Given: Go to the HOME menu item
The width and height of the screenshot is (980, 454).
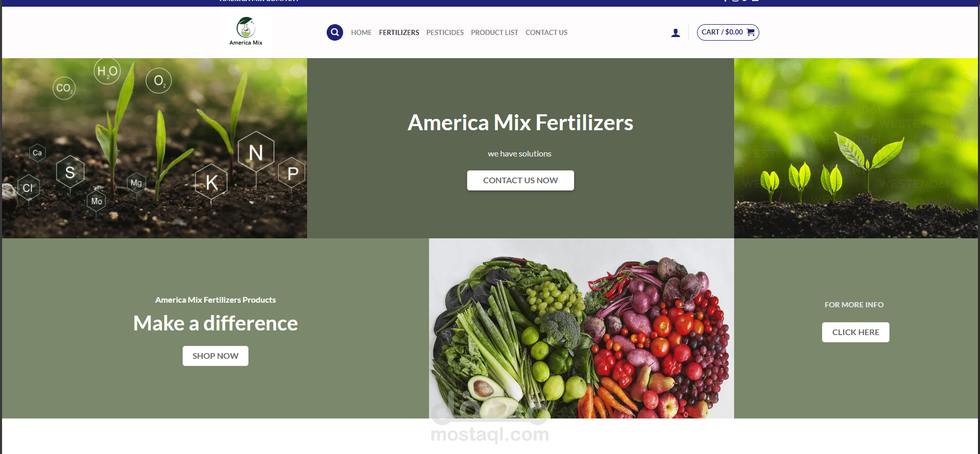Looking at the screenshot, I should [361, 32].
